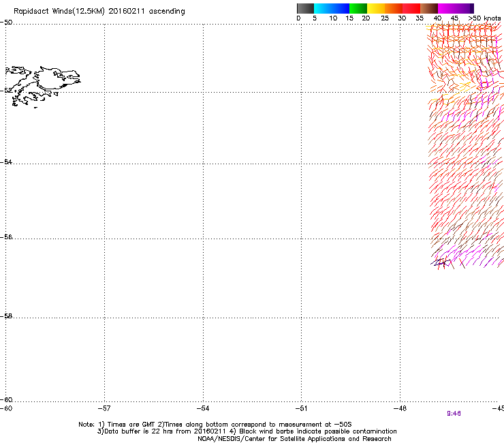504x443 pixels.
Task: Click the gray 0-5 knots color segment
Action: point(305,8)
